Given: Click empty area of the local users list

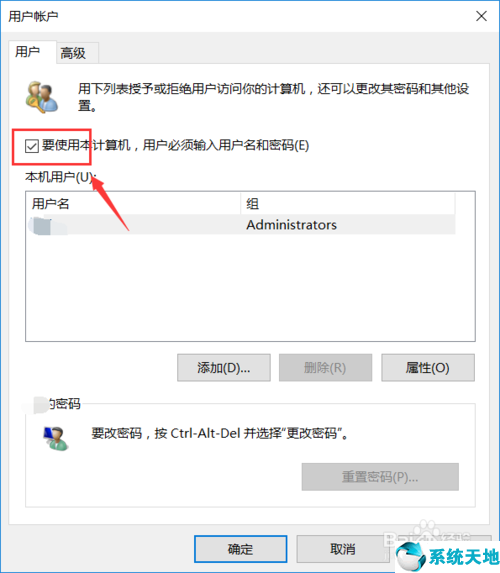Looking at the screenshot, I should tap(250, 288).
